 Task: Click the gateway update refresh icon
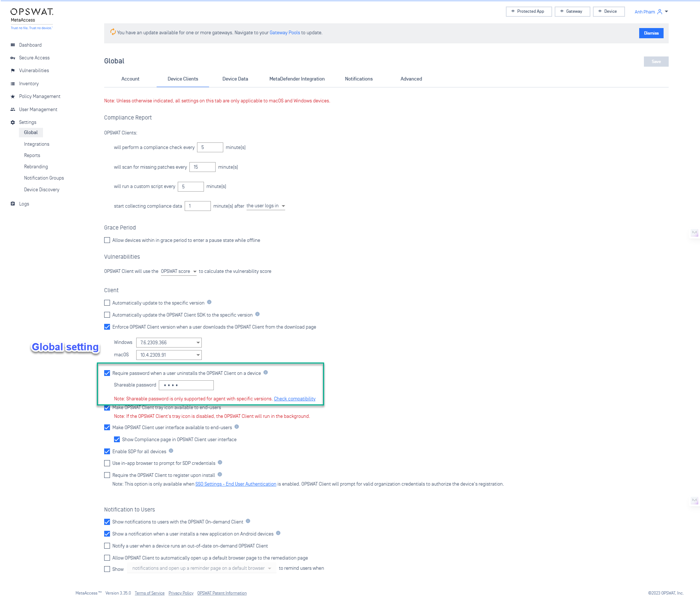click(113, 32)
